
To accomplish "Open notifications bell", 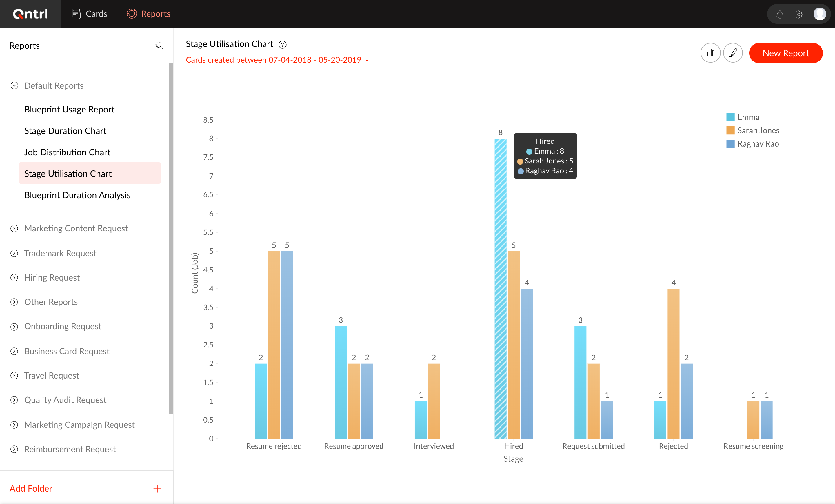I will [779, 14].
